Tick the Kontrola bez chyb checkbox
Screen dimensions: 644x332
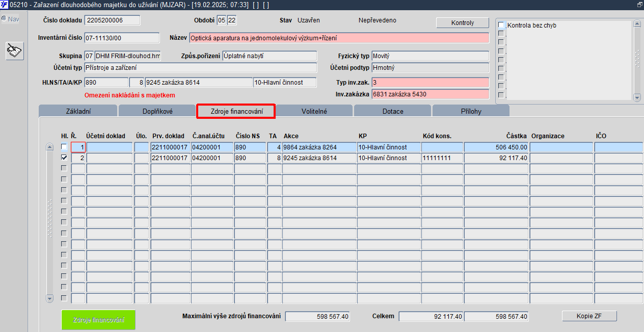click(501, 25)
